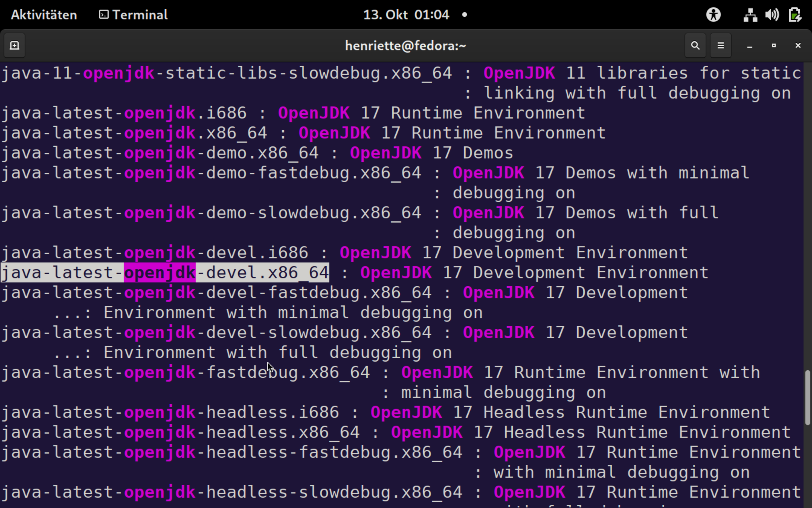Click java-latest-openjdk-demo-fastdebug.x86_64 package name

click(211, 173)
